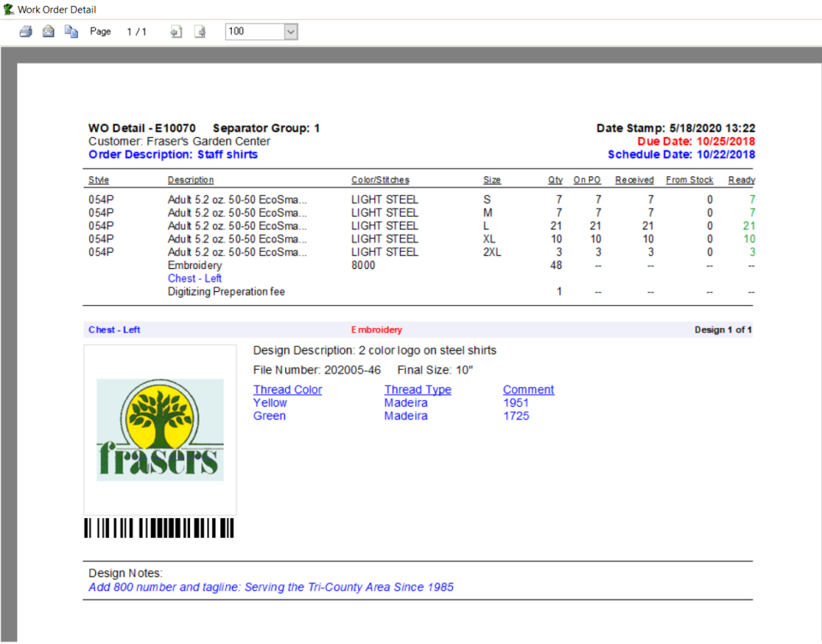Viewport: 822px width, 644px height.
Task: Select the Thread Type header link
Action: pos(418,389)
